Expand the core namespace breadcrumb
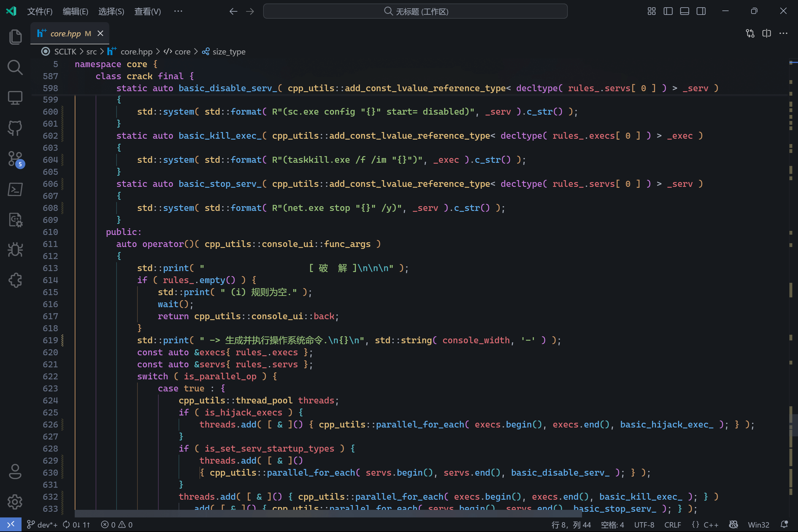 [x=182, y=52]
